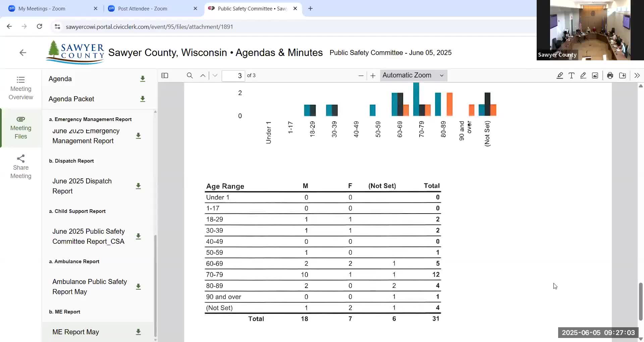Open the Share Meeting option

tap(21, 167)
